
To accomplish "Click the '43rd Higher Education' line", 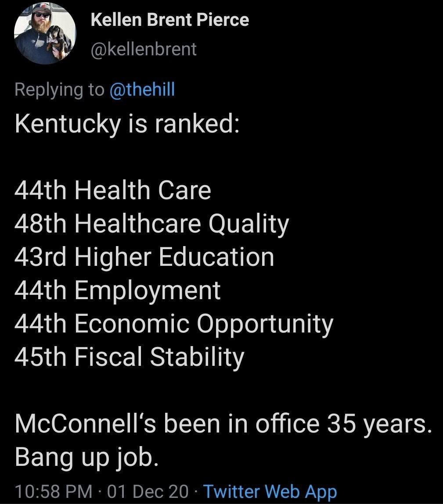I will 144,257.
